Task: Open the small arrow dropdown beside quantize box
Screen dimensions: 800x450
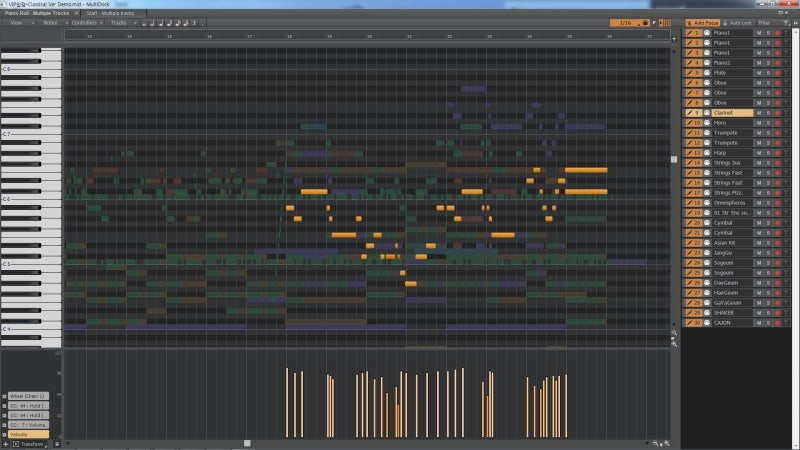Action: pyautogui.click(x=654, y=23)
